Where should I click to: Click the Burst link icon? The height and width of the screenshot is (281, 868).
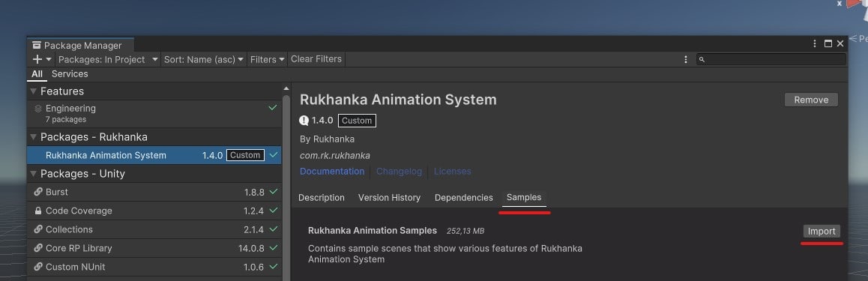tap(38, 192)
